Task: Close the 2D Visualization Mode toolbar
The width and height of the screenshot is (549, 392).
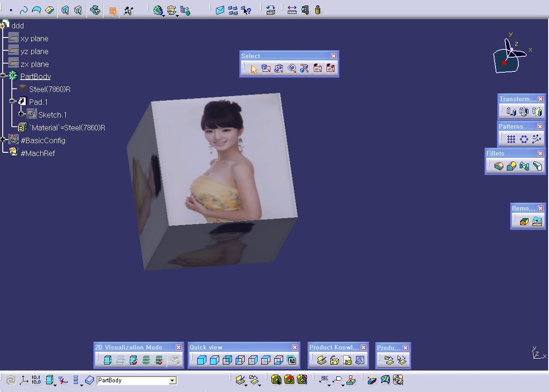Action: pos(179,347)
